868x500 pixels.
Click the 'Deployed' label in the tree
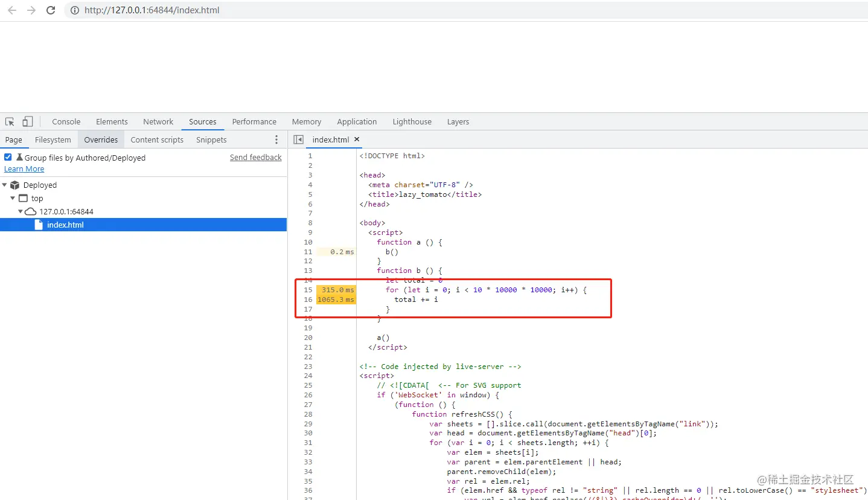click(x=40, y=185)
